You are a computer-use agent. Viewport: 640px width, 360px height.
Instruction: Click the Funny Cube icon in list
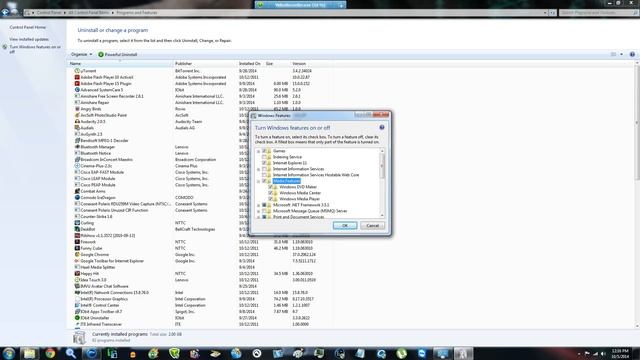coord(77,248)
